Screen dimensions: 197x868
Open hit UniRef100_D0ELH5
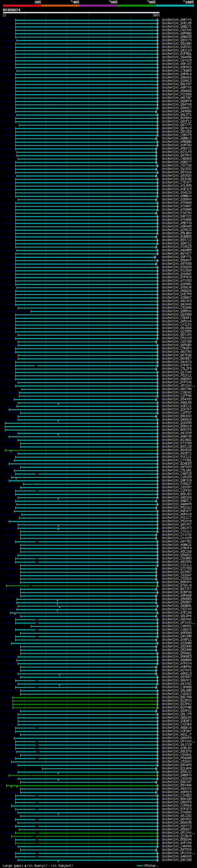coord(177,23)
